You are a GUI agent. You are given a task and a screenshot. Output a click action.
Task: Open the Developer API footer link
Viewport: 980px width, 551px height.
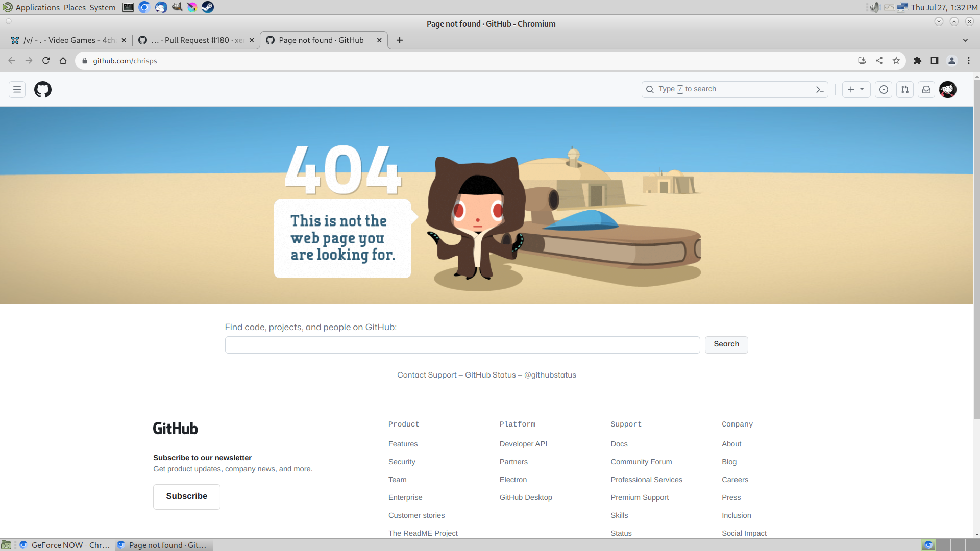tap(523, 444)
